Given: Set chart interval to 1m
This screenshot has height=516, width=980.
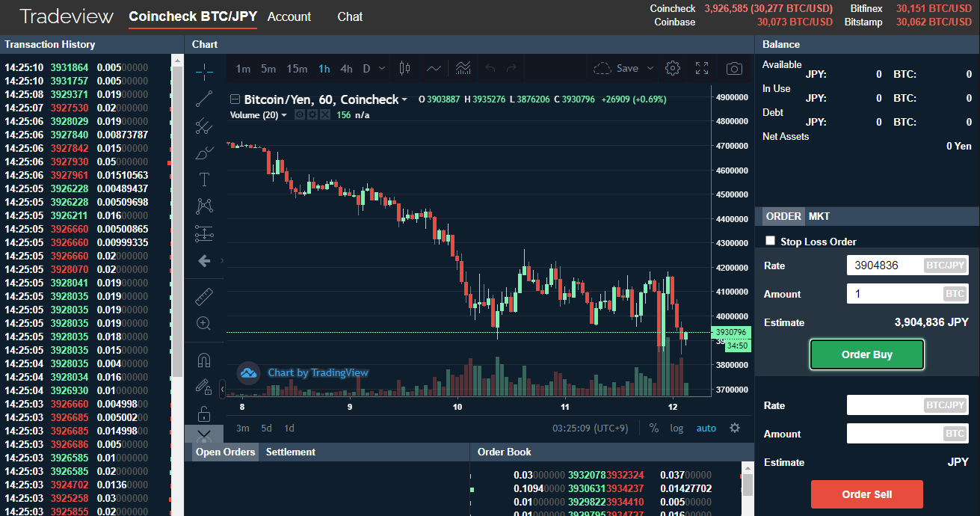Looking at the screenshot, I should [243, 69].
